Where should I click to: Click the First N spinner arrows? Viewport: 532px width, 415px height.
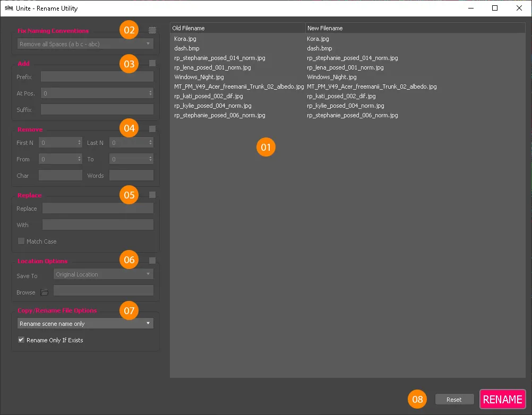pos(79,142)
